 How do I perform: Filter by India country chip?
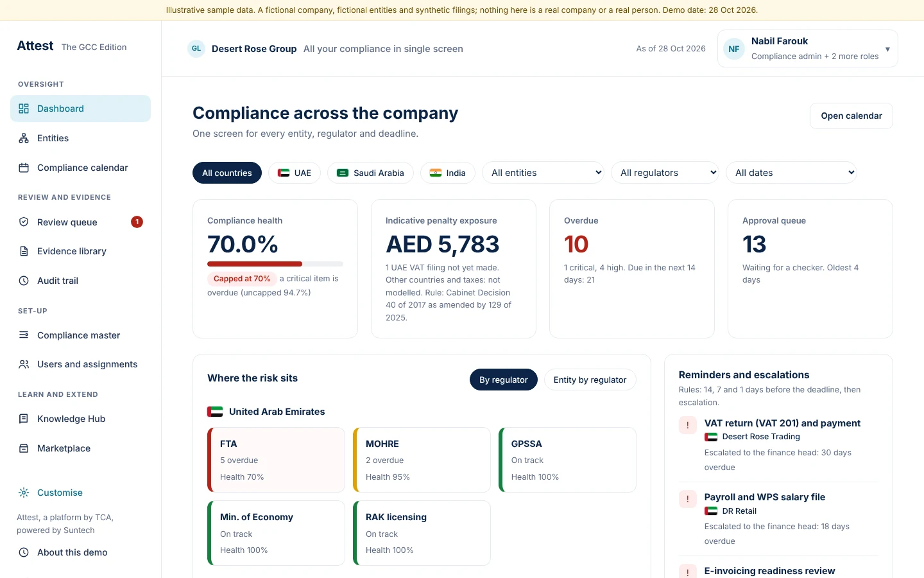(x=448, y=173)
